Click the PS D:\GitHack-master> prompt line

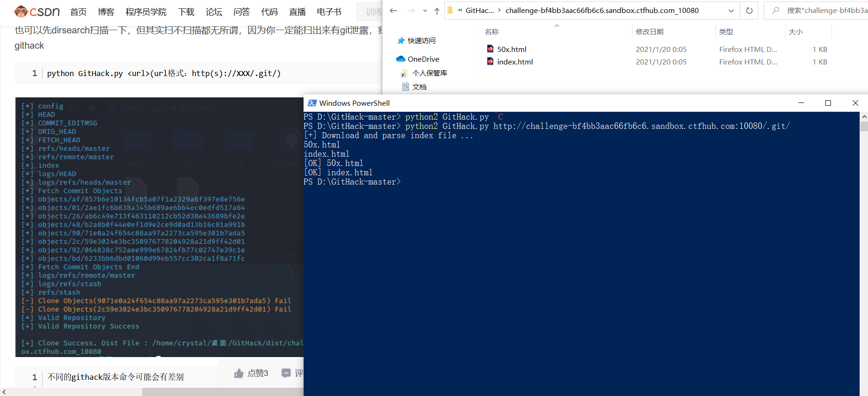[x=352, y=182]
